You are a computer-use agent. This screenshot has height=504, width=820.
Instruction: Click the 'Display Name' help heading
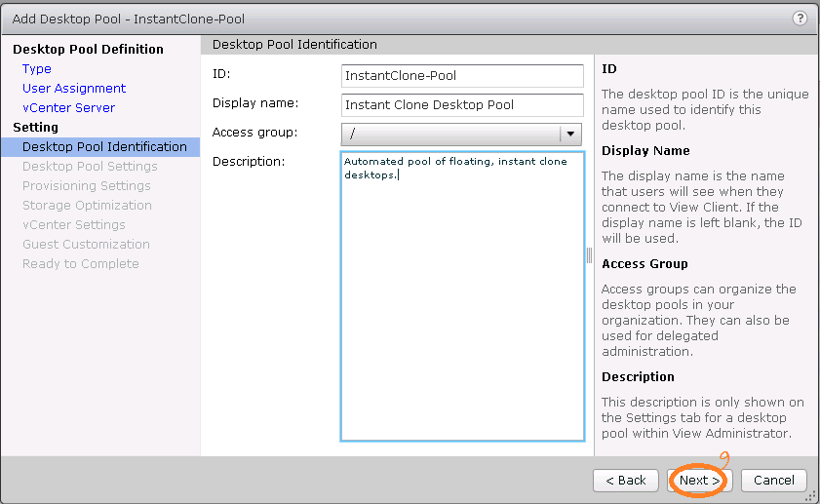645,150
